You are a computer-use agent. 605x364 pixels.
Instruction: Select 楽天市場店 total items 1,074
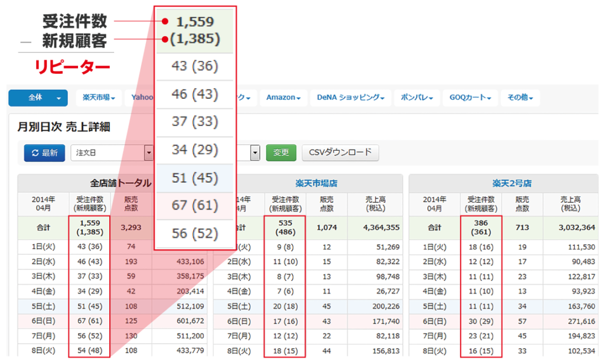click(327, 227)
